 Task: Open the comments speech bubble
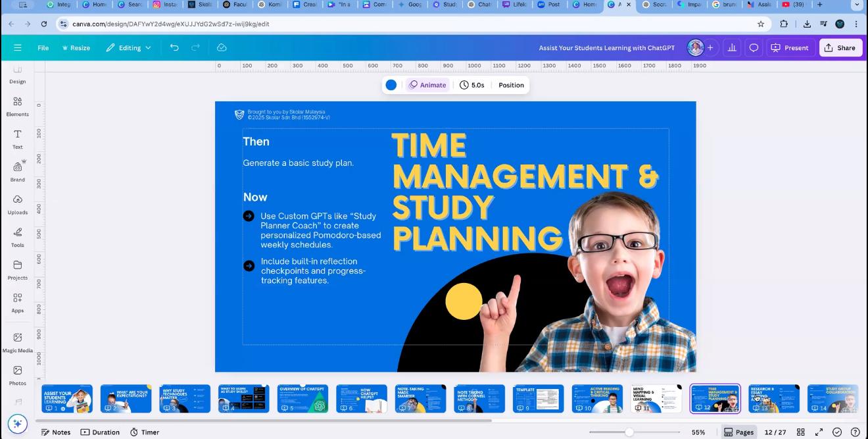point(754,47)
